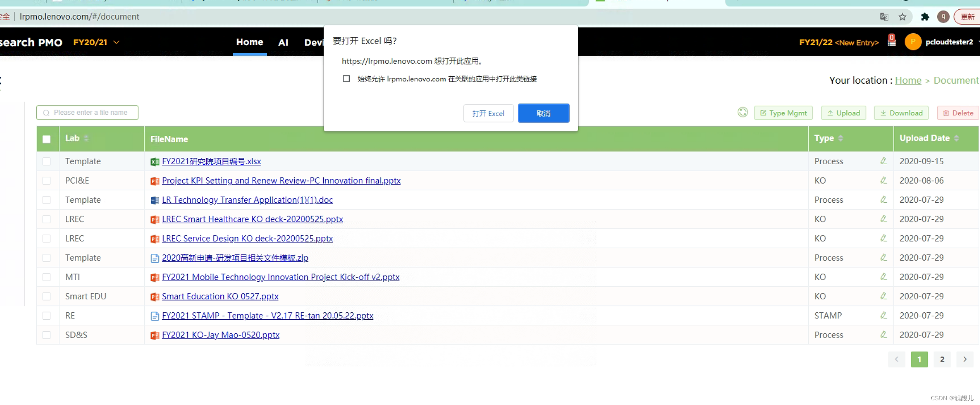
Task: Select page 2 in pagination
Action: tap(942, 359)
